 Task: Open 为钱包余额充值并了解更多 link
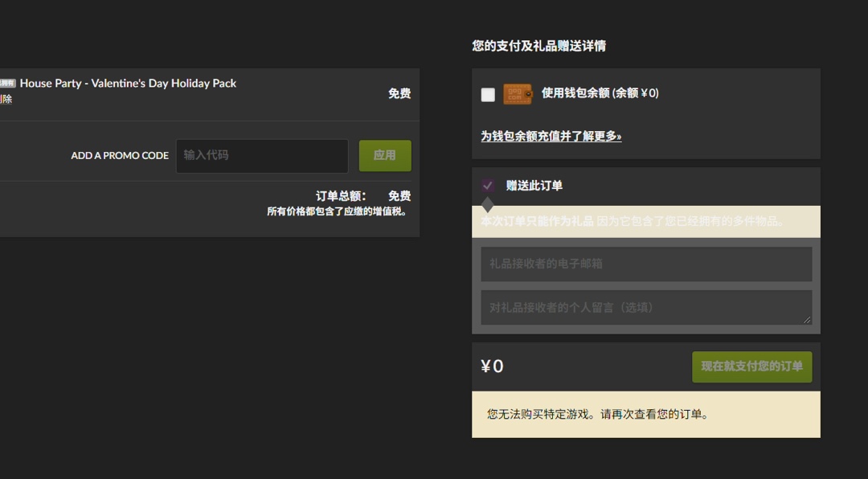pos(551,136)
